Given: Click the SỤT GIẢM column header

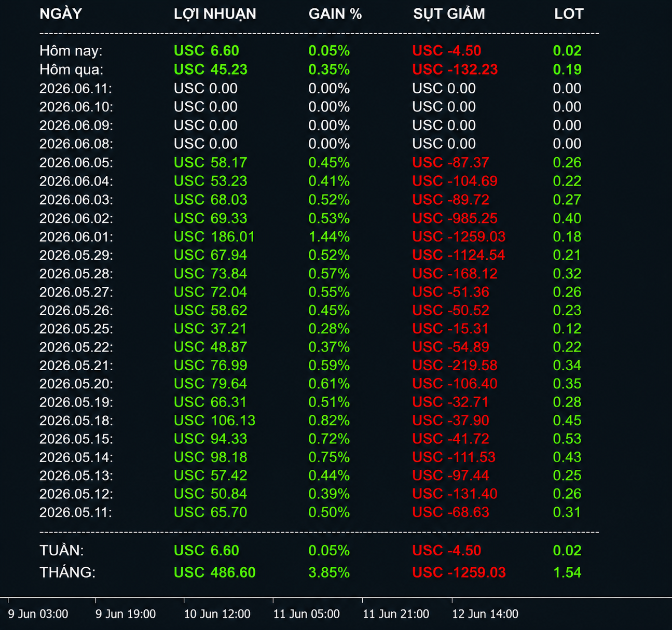Looking at the screenshot, I should pos(449,14).
